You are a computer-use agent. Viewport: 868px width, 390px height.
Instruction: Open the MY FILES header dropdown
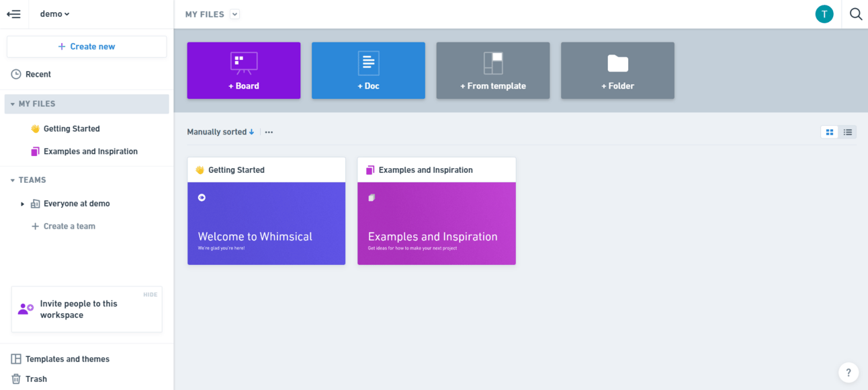click(x=234, y=14)
